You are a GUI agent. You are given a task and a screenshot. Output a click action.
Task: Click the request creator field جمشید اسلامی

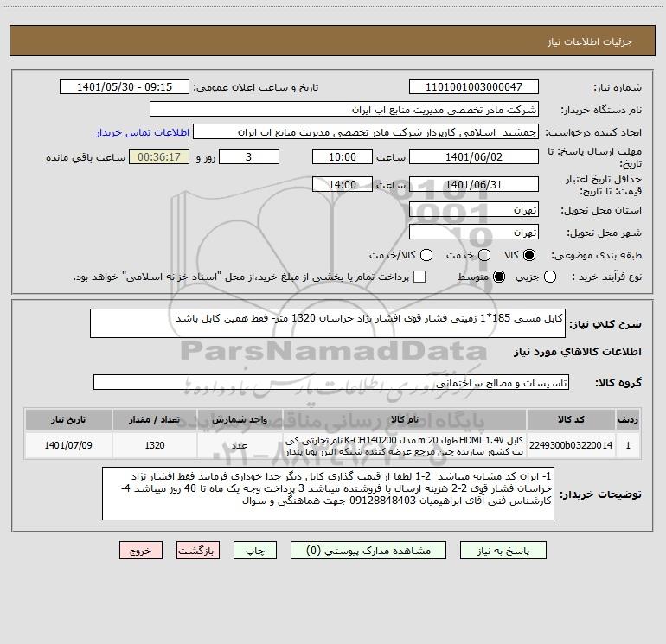point(366,132)
